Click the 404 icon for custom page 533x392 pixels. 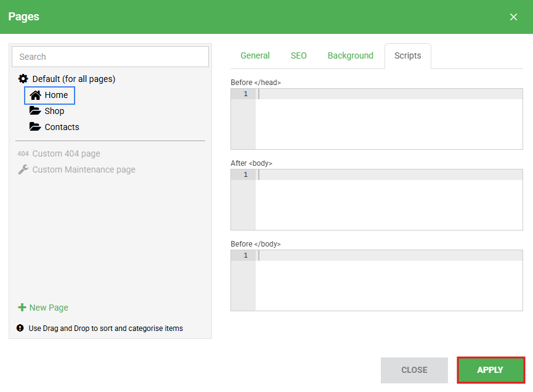pyautogui.click(x=23, y=153)
